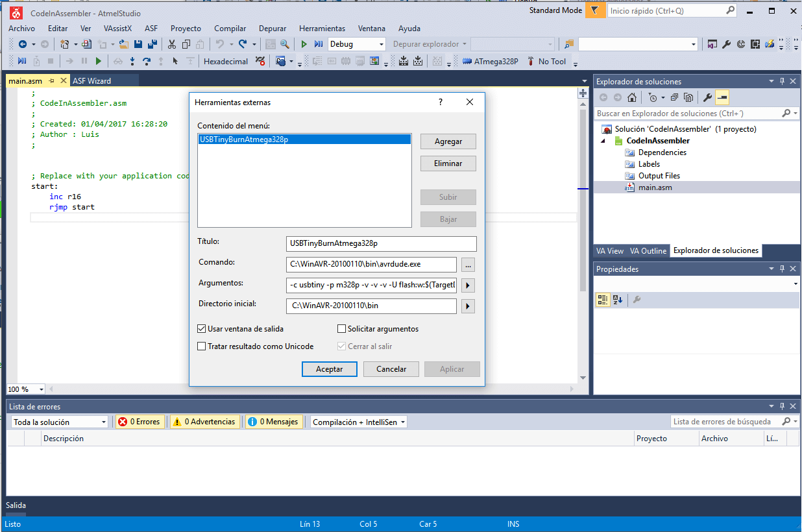This screenshot has height=532, width=802.
Task: Click Start Debugging and Break icon next to Debug
Action: [x=318, y=44]
